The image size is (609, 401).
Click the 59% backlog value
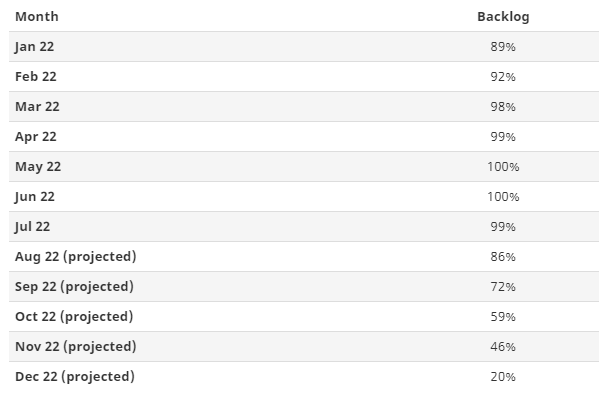pos(503,316)
